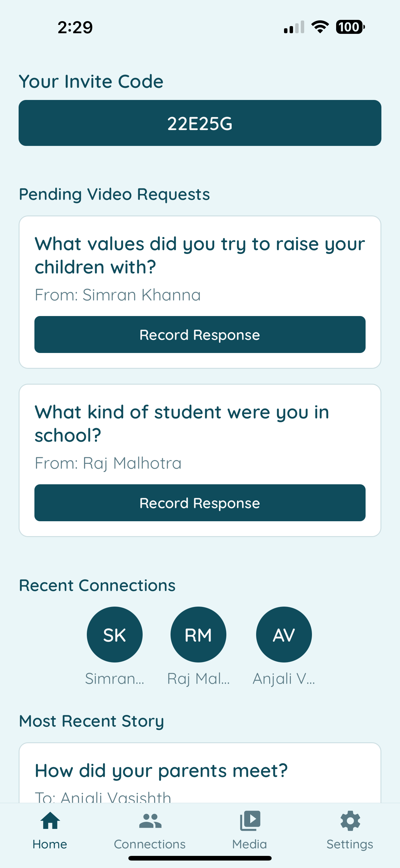
Task: Open the Settings gear icon
Action: [350, 821]
